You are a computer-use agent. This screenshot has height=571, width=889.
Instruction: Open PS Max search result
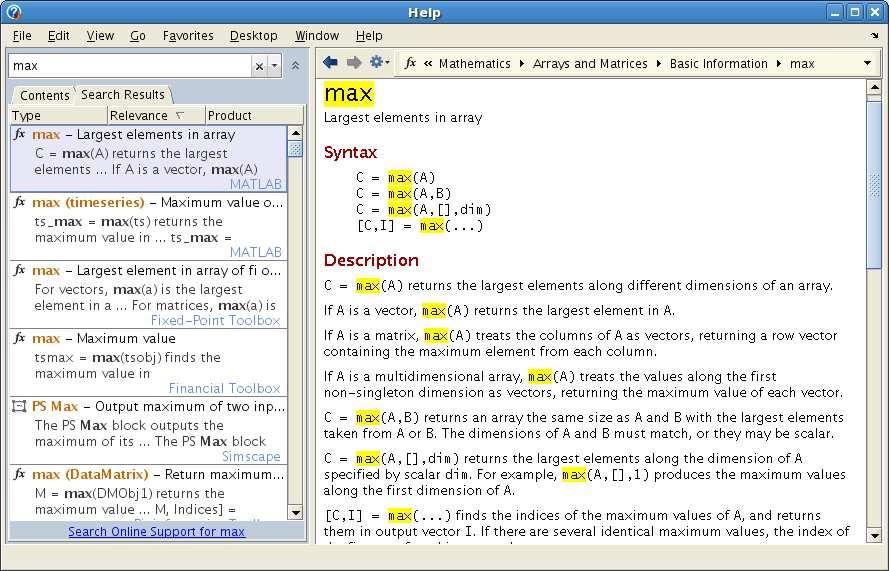coord(149,431)
